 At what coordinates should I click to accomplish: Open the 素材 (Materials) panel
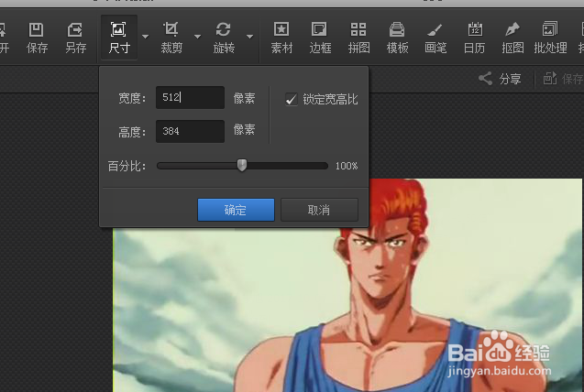pyautogui.click(x=281, y=38)
